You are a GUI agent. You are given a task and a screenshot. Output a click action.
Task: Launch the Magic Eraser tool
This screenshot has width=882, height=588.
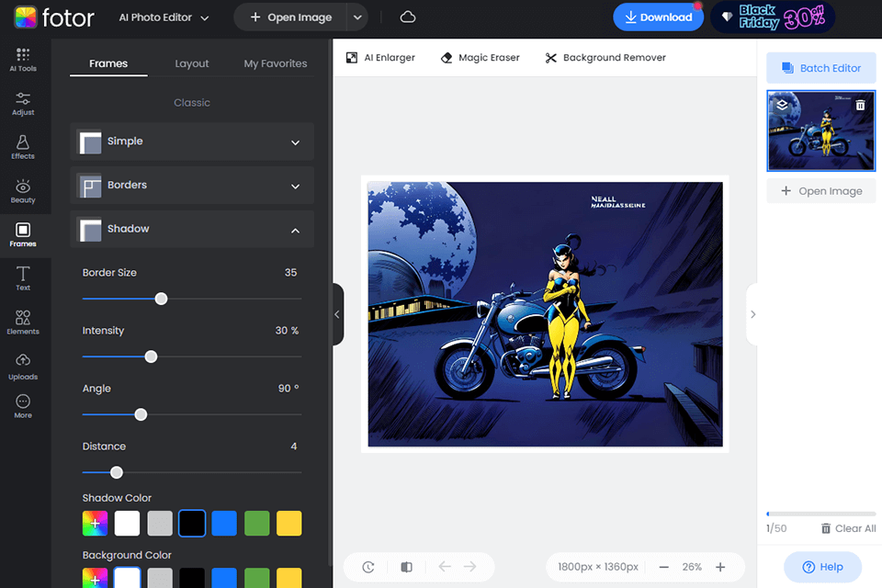[x=480, y=57]
